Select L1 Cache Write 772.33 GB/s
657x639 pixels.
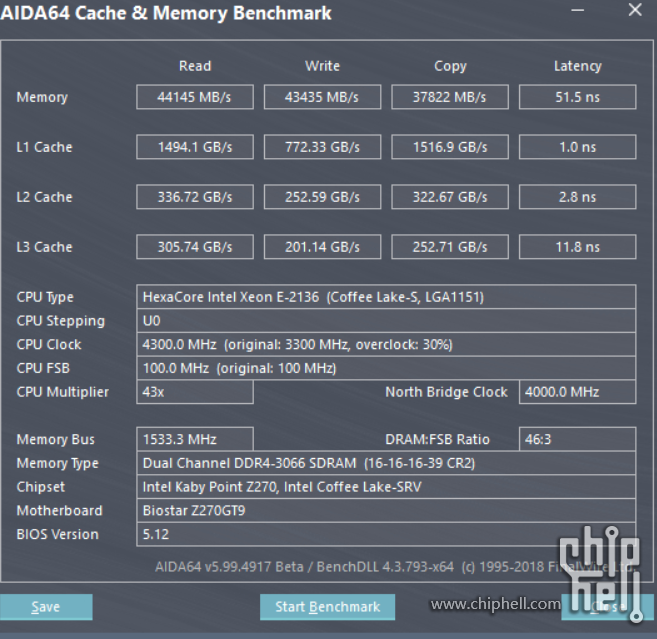[x=322, y=147]
